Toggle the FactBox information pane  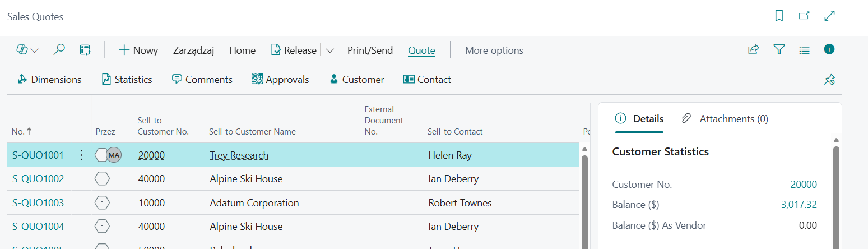(829, 49)
